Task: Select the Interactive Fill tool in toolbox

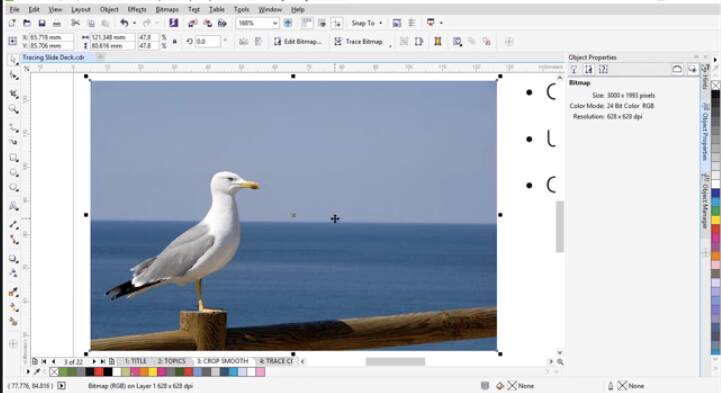Action: 13,307
